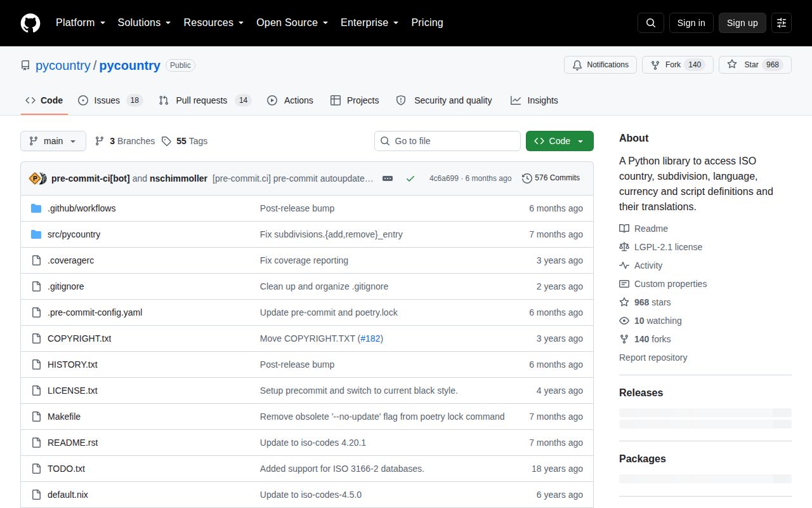Focus the Go to file field

pos(447,141)
